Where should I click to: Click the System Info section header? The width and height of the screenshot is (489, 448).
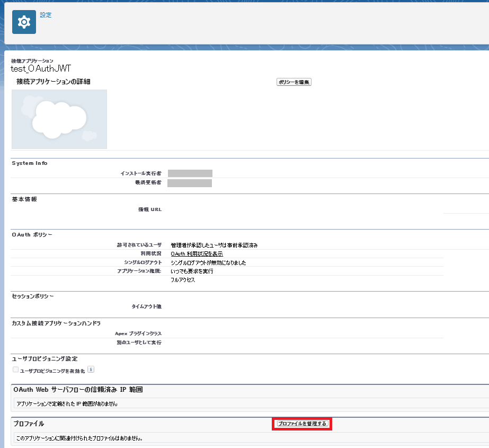30,163
